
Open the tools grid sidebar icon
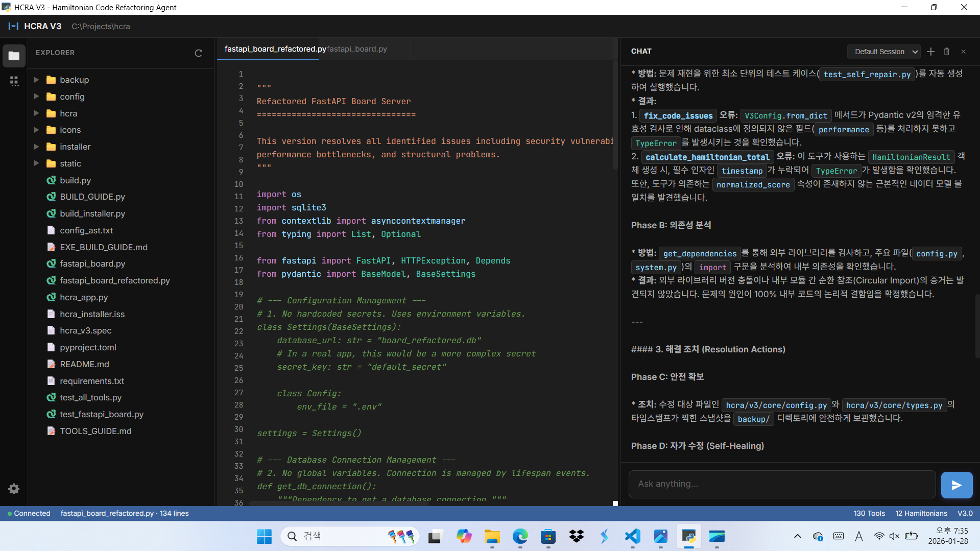(14, 81)
